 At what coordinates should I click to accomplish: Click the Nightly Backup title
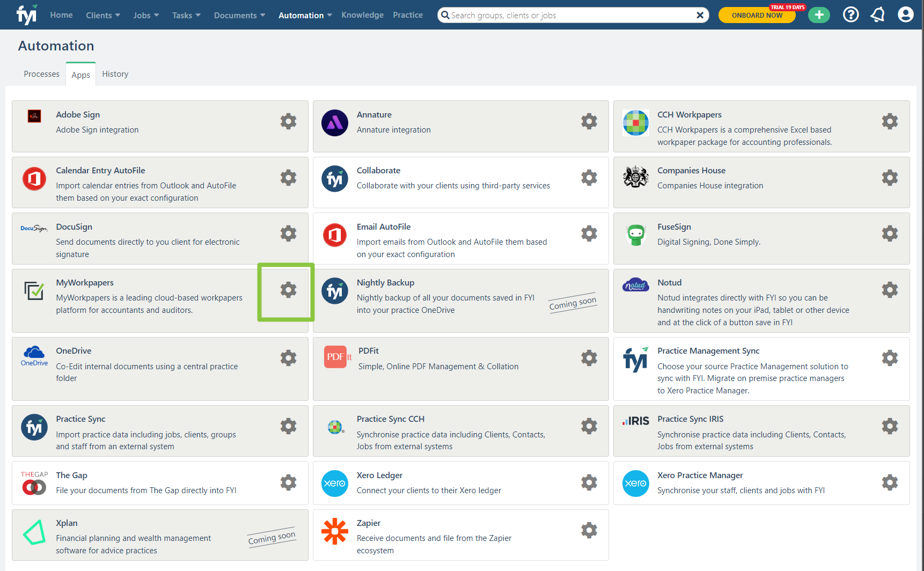click(x=385, y=283)
